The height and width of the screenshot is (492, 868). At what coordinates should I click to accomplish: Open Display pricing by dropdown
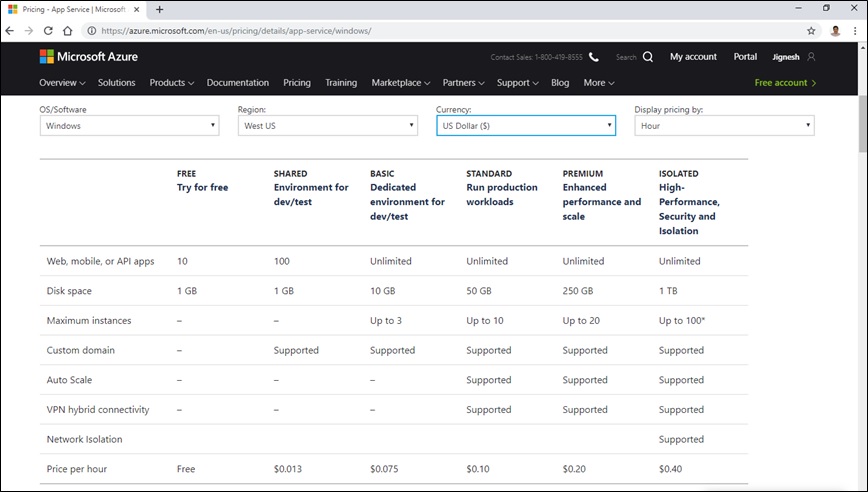click(724, 126)
